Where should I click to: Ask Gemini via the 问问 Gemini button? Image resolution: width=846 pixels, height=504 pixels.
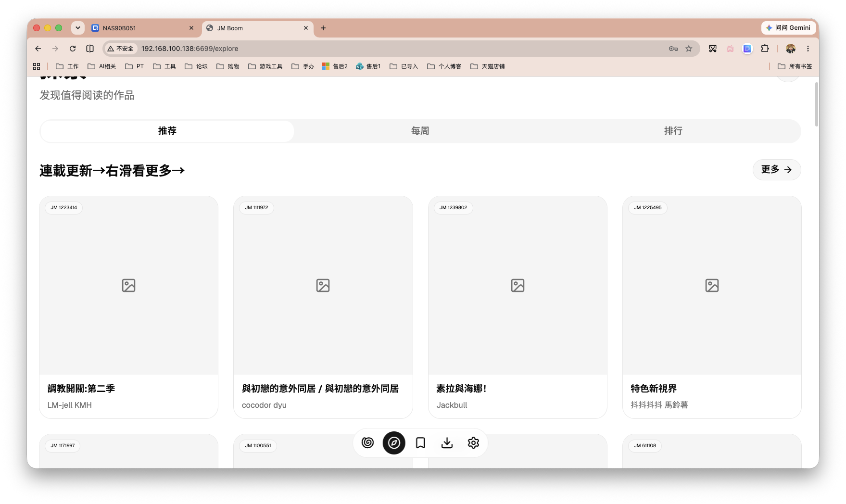point(788,28)
